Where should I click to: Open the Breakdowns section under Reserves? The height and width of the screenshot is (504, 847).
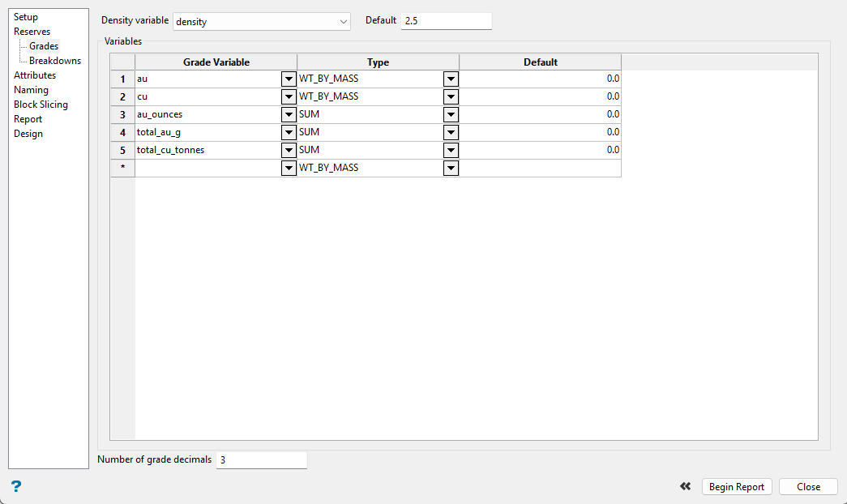(x=55, y=61)
